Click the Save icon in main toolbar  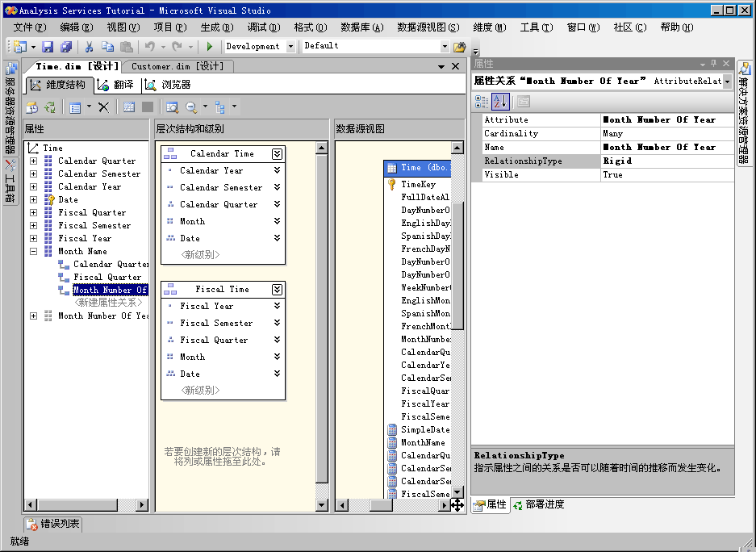click(x=48, y=47)
